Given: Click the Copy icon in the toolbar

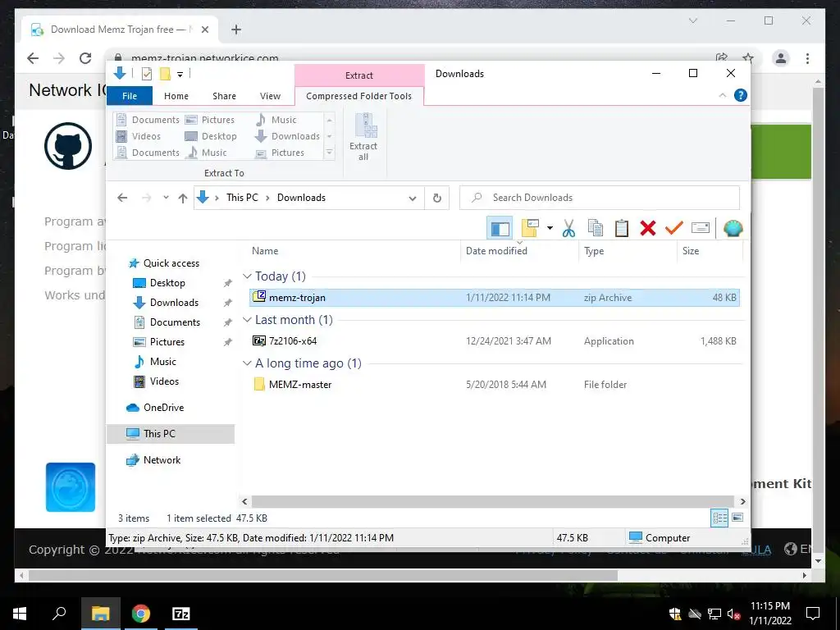Looking at the screenshot, I should 596,228.
